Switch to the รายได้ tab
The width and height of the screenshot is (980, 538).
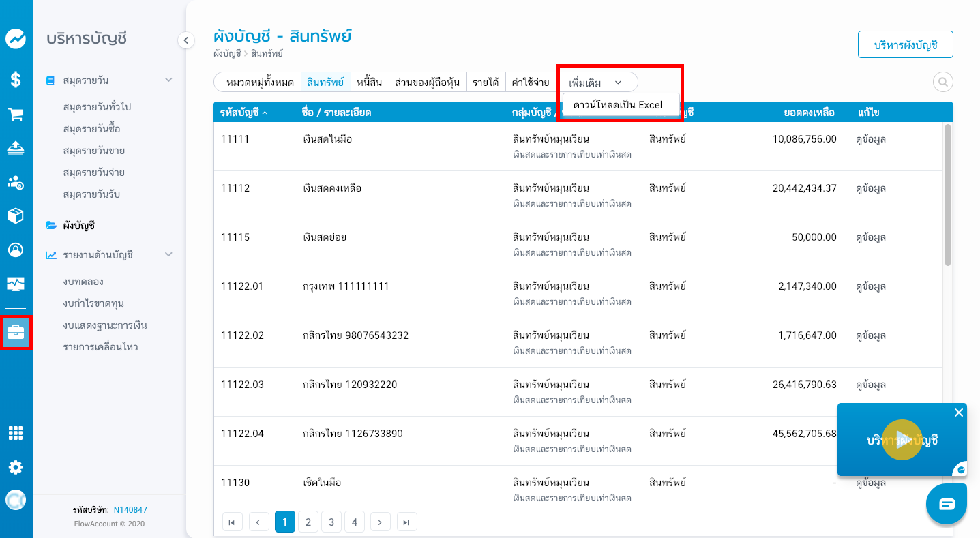486,83
